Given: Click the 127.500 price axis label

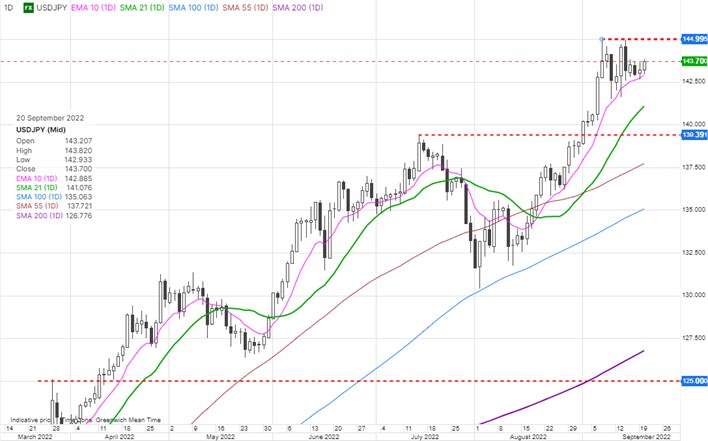Looking at the screenshot, I should pyautogui.click(x=694, y=338).
